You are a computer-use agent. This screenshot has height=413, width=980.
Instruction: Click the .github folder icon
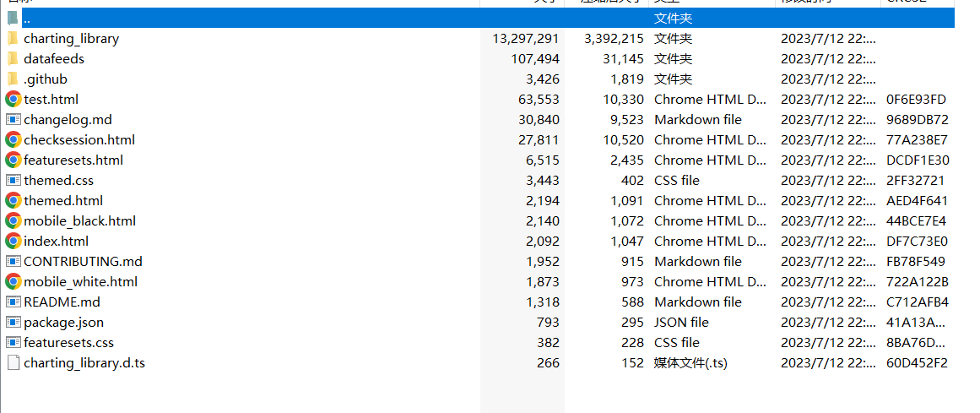13,79
